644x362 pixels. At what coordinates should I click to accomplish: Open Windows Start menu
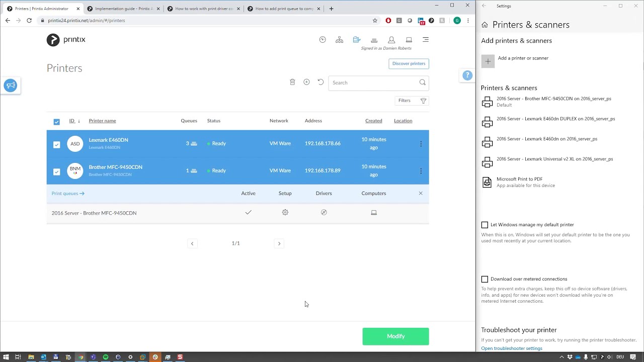pyautogui.click(x=6, y=357)
